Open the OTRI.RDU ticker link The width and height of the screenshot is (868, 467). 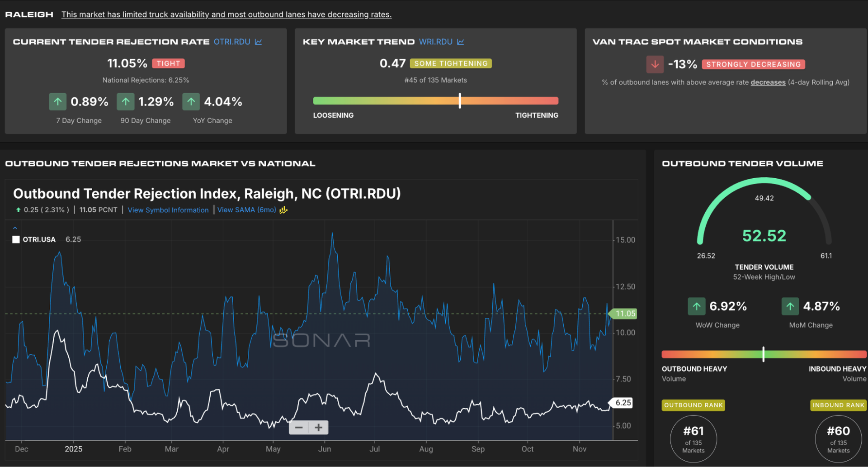(x=232, y=42)
